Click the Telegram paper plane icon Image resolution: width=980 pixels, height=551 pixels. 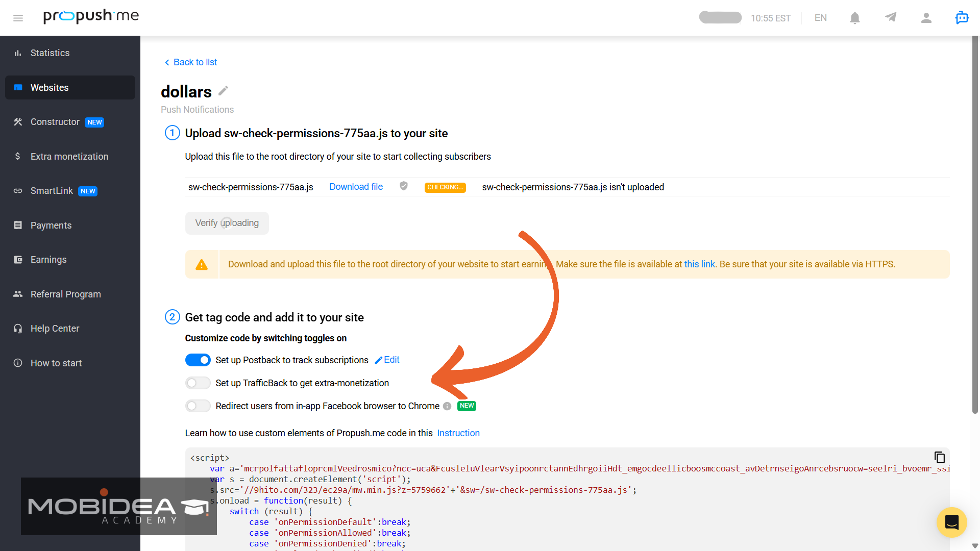891,17
